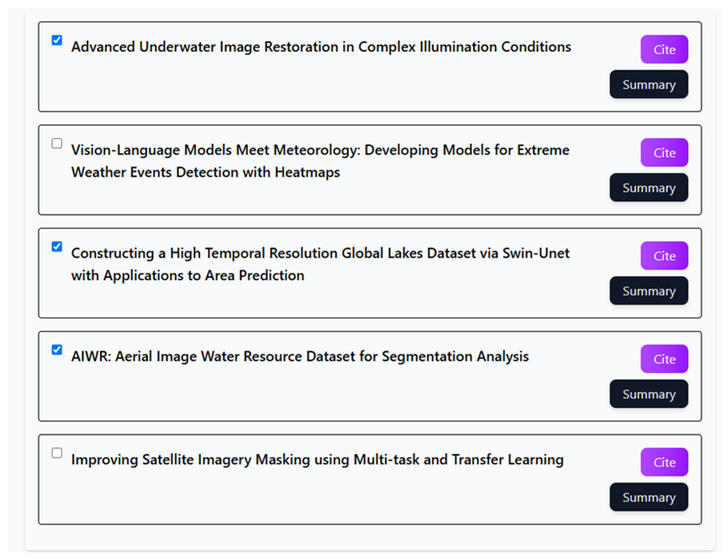This screenshot has height=560, width=728.
Task: Cite the Vision-Language Models Meteorology paper
Action: (x=664, y=153)
